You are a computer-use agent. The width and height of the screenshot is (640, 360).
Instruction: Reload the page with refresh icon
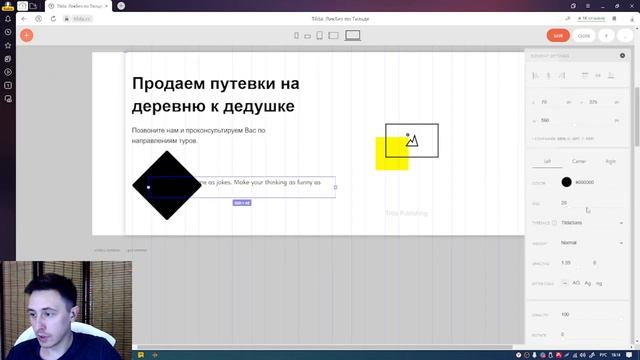53,19
